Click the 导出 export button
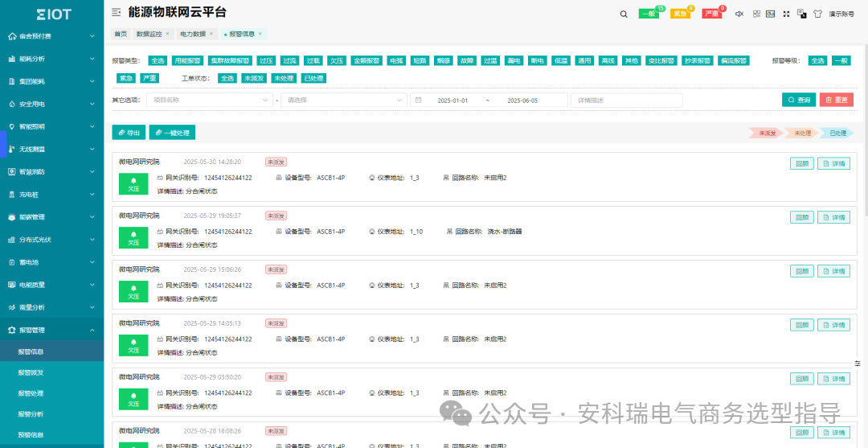Viewport: 868px width, 448px height. tap(129, 133)
